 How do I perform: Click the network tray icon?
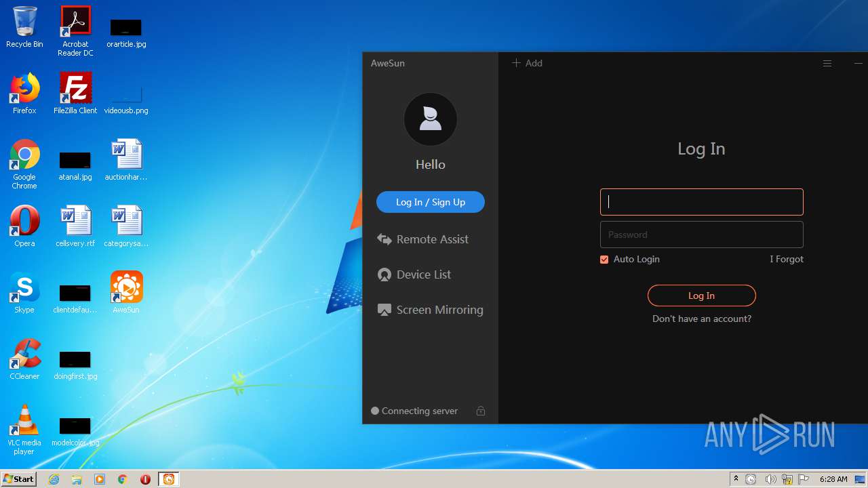point(787,479)
